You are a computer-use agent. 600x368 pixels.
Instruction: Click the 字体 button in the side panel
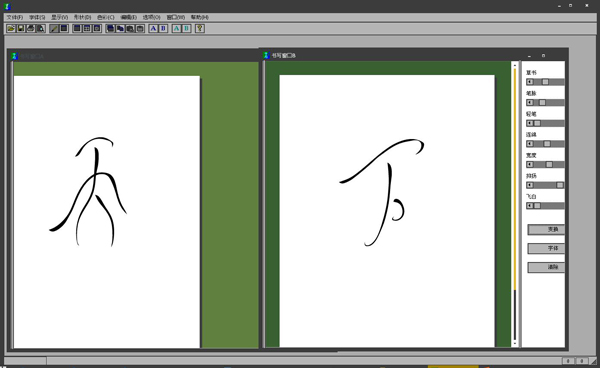(546, 248)
